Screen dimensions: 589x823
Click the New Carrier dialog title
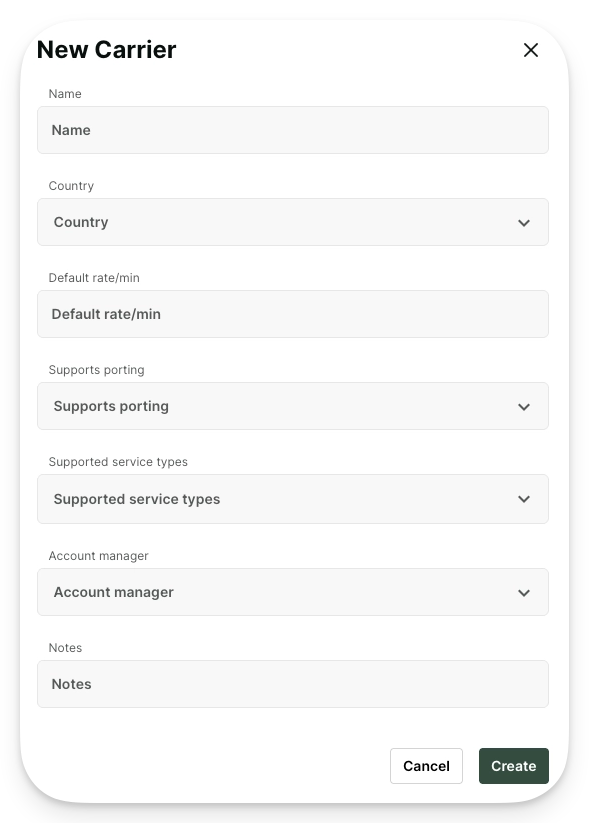pyautogui.click(x=107, y=50)
